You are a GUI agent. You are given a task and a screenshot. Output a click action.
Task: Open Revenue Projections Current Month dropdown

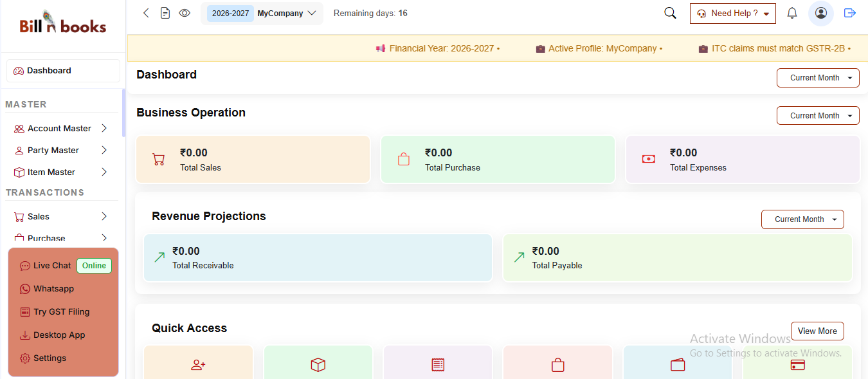pyautogui.click(x=802, y=219)
